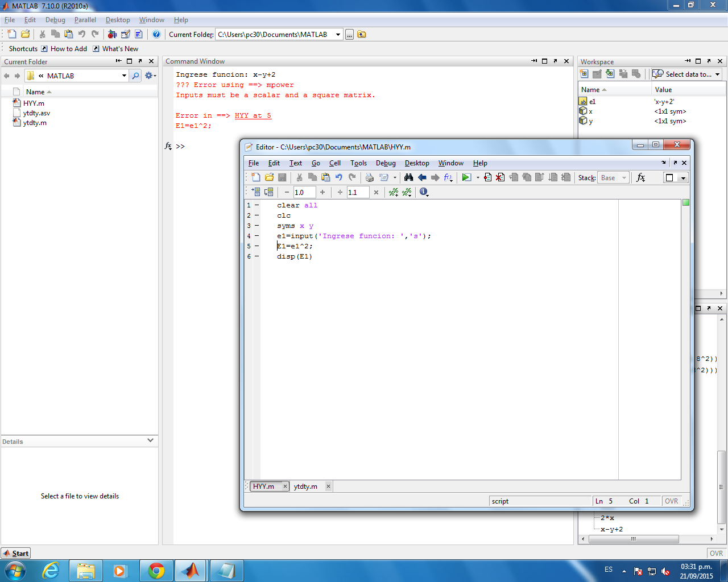This screenshot has height=582, width=728.
Task: Expand Details panel chevron
Action: pos(150,440)
